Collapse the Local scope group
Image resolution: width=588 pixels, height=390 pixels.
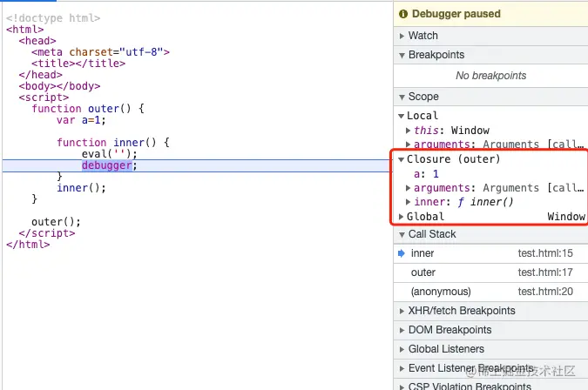(401, 116)
